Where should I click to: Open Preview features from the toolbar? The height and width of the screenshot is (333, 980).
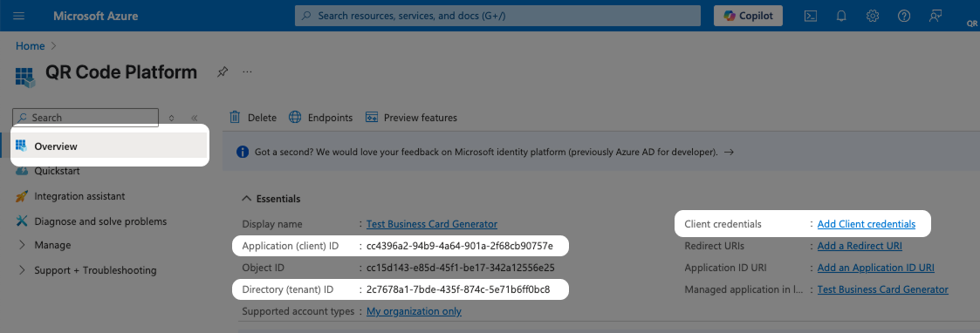411,118
